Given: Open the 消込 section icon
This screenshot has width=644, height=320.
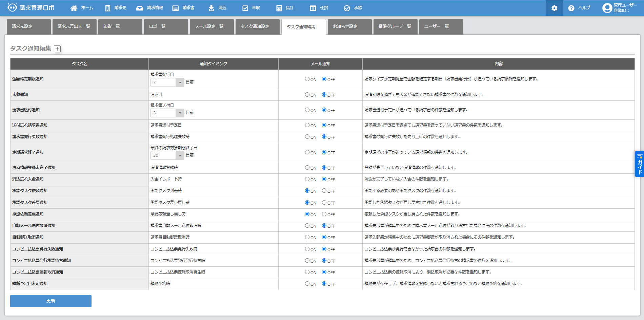Looking at the screenshot, I should tap(211, 7).
